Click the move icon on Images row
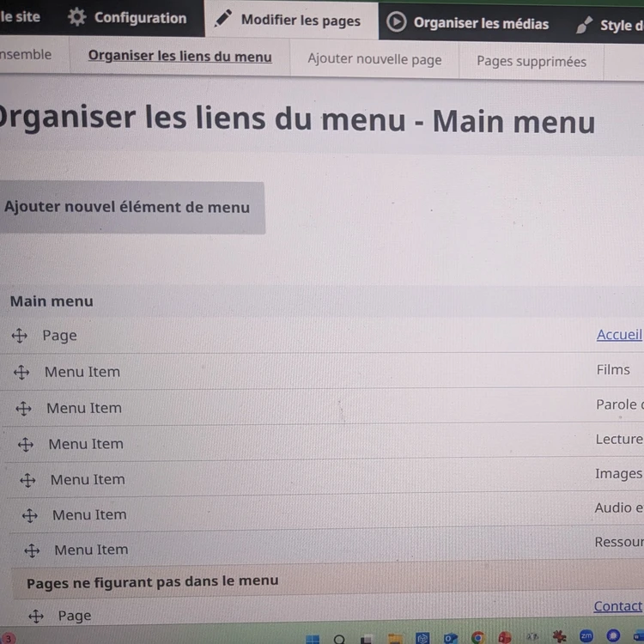 (x=27, y=480)
